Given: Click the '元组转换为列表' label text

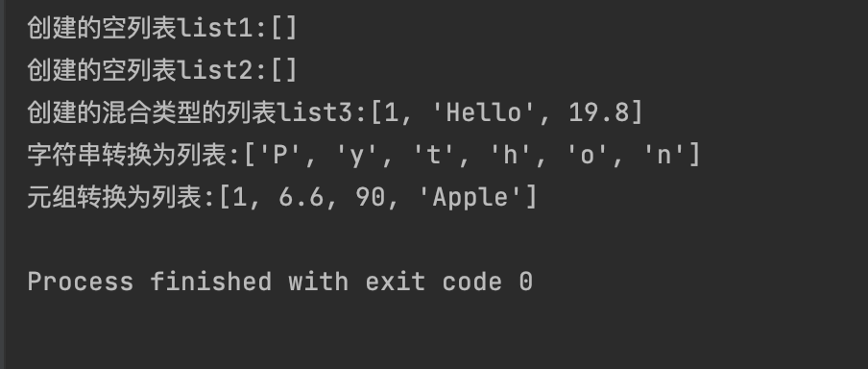Looking at the screenshot, I should 114,198.
